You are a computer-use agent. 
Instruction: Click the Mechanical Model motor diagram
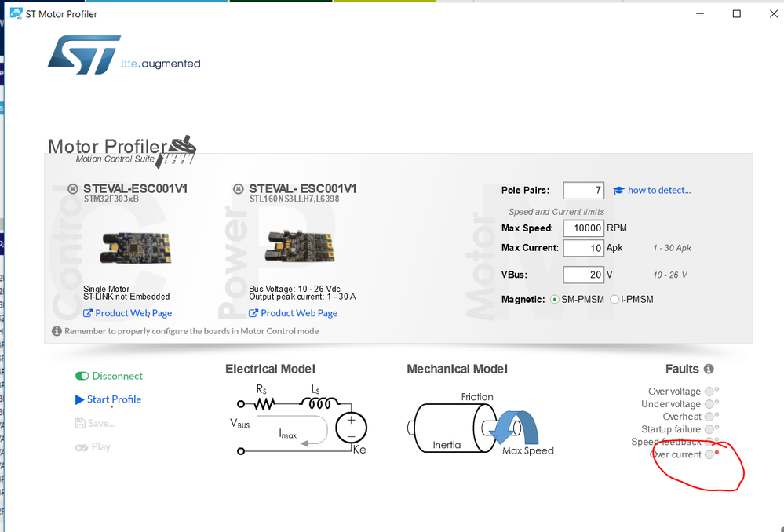click(480, 425)
